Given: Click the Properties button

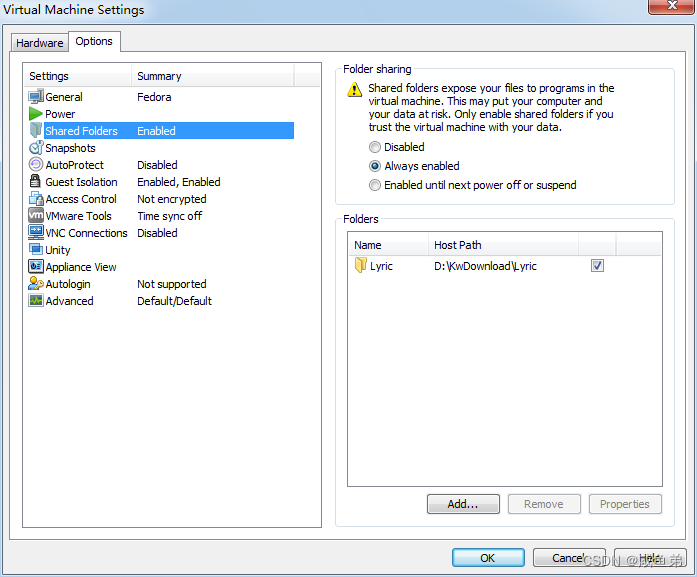Looking at the screenshot, I should coord(625,504).
